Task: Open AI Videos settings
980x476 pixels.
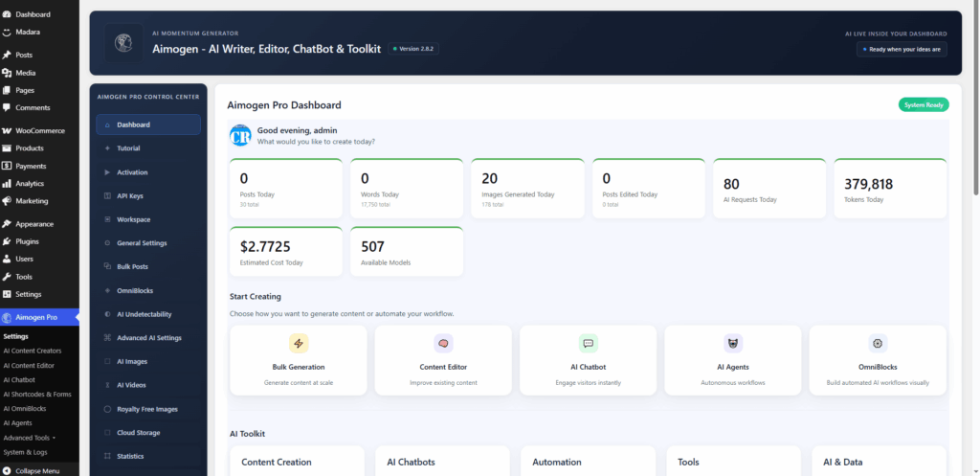Action: 148,385
